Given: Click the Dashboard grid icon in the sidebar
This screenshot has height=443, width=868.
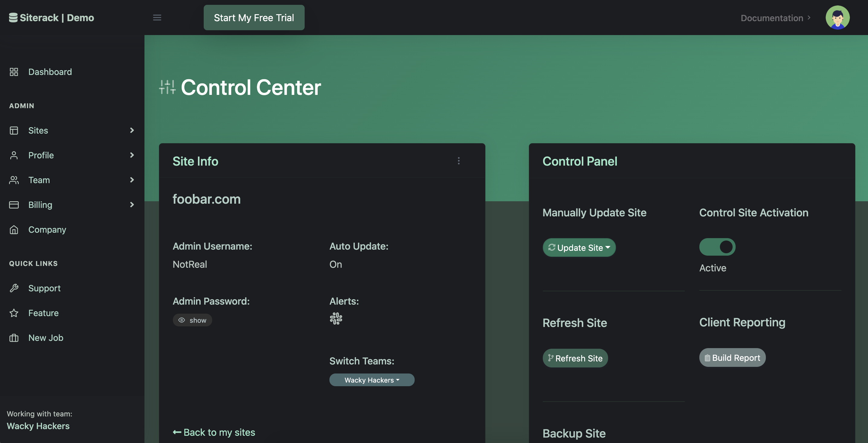Looking at the screenshot, I should click(14, 72).
